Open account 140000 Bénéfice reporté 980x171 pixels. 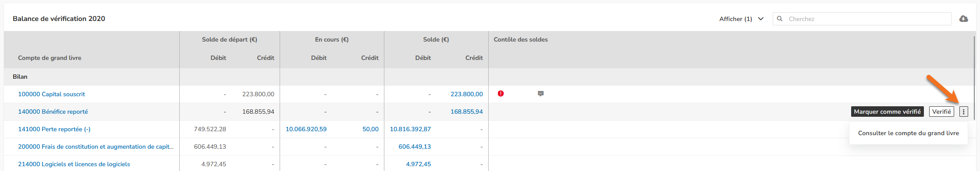tap(53, 112)
